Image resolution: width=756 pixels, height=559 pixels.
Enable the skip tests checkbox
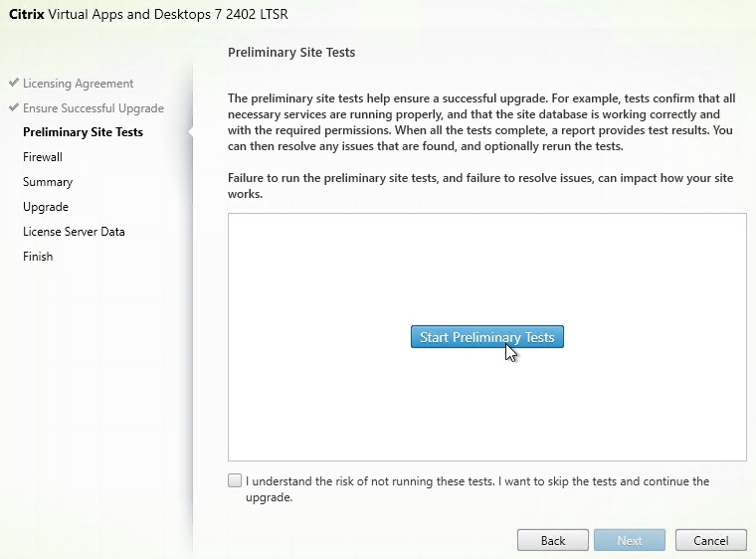click(x=235, y=480)
